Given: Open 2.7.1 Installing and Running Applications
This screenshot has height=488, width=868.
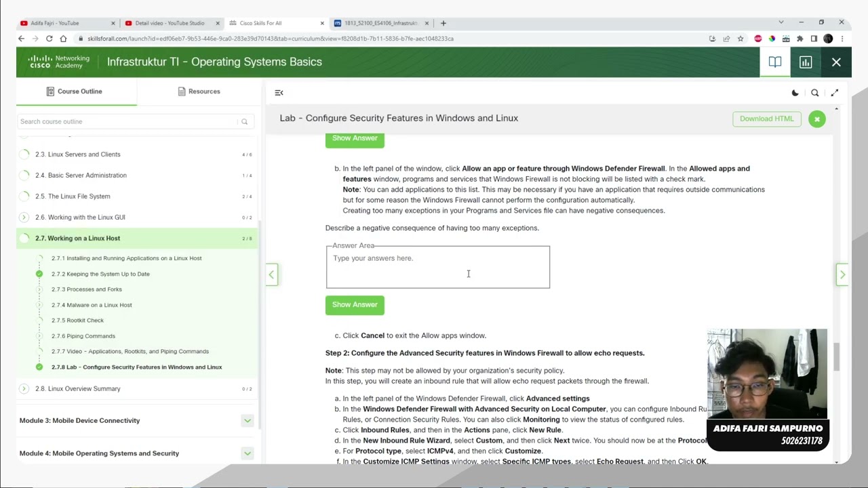Looking at the screenshot, I should pos(126,258).
